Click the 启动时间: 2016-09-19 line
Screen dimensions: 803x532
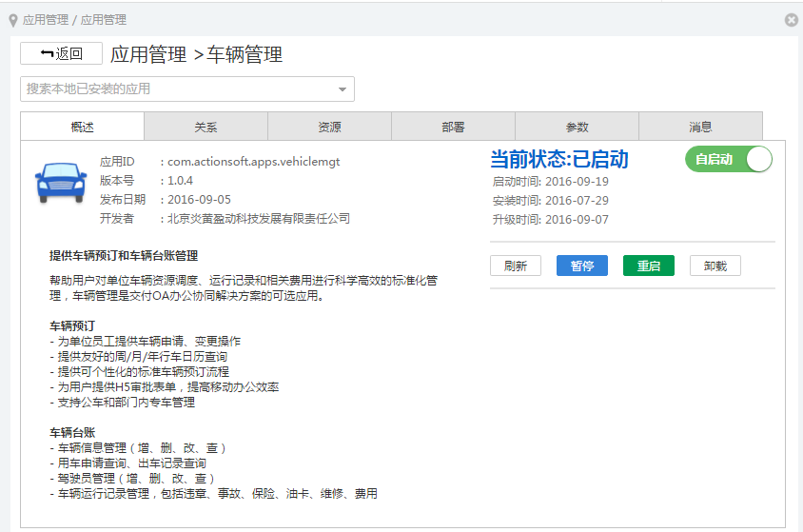click(x=551, y=182)
